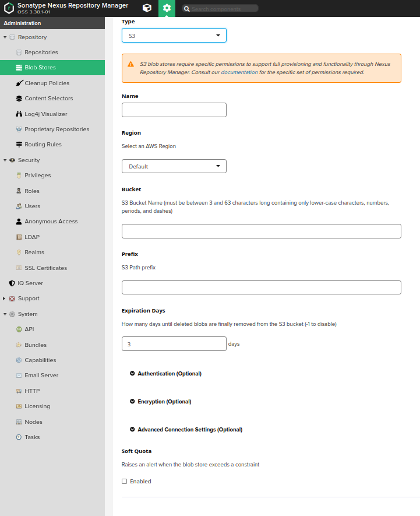Screen dimensions: 420x516
Task: Click the Expiration Days input field
Action: coord(174,343)
